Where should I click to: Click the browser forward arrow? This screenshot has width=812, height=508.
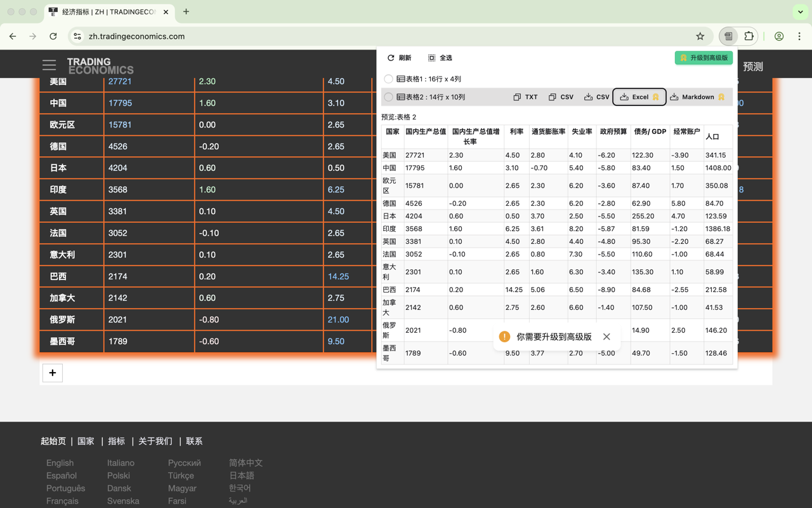[33, 36]
